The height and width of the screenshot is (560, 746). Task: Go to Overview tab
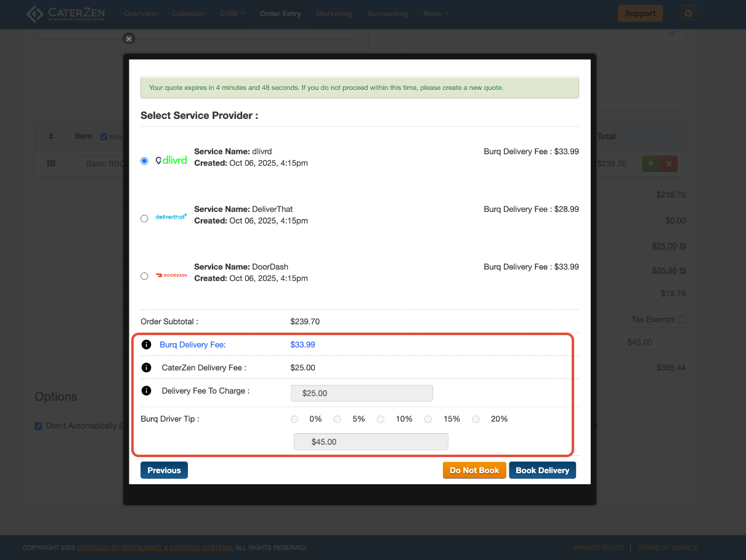(x=140, y=14)
